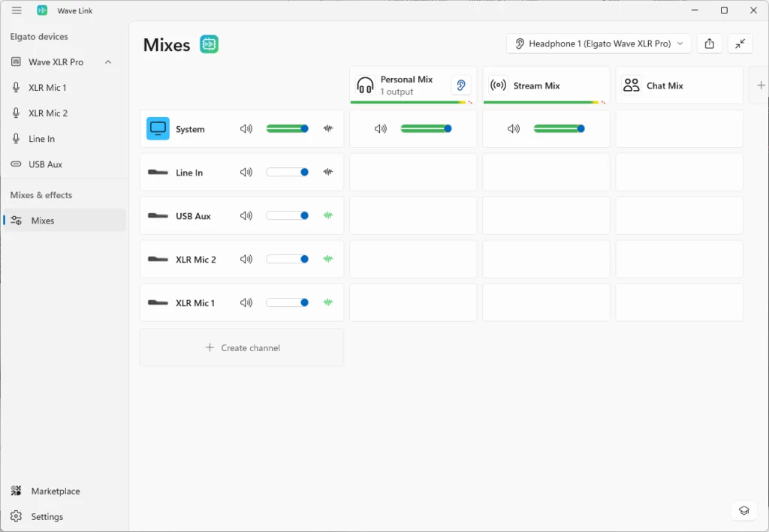769x532 pixels.
Task: Open the Headphone 1 monitoring output dropdown
Action: [x=599, y=44]
